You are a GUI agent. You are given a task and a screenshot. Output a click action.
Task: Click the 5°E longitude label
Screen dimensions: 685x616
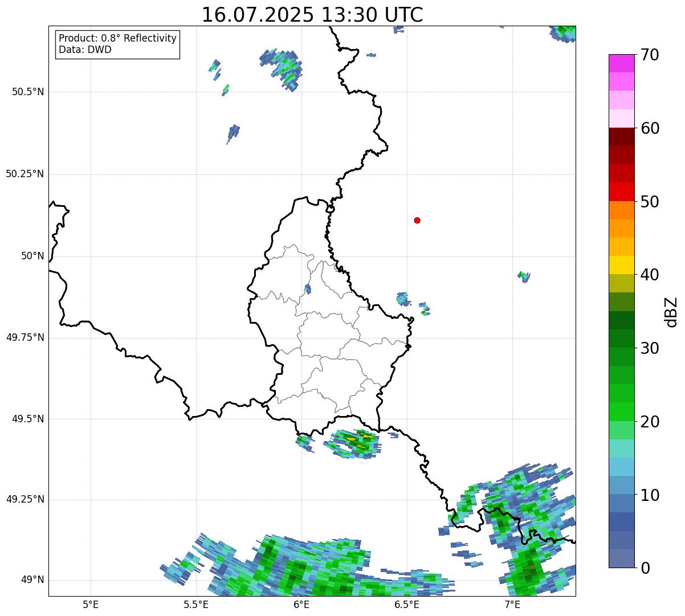tap(91, 604)
